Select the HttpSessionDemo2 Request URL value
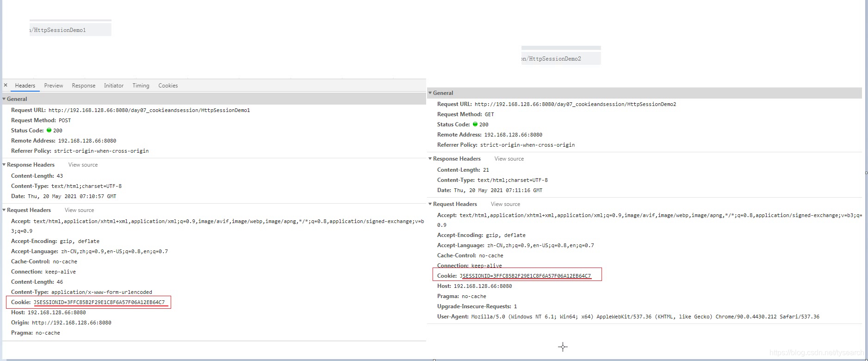The image size is (868, 361). pos(575,104)
